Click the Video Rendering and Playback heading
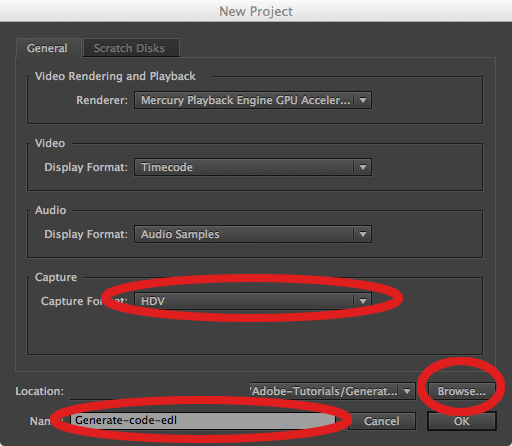 click(x=115, y=76)
